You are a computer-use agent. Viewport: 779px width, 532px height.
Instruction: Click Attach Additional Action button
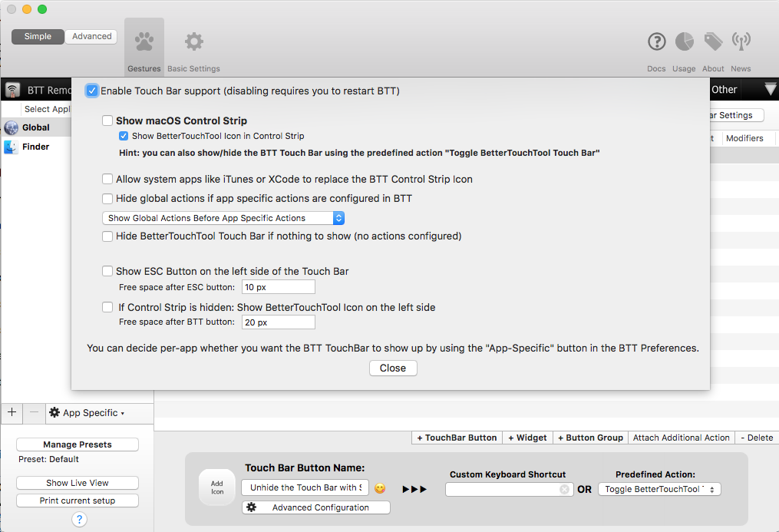681,438
